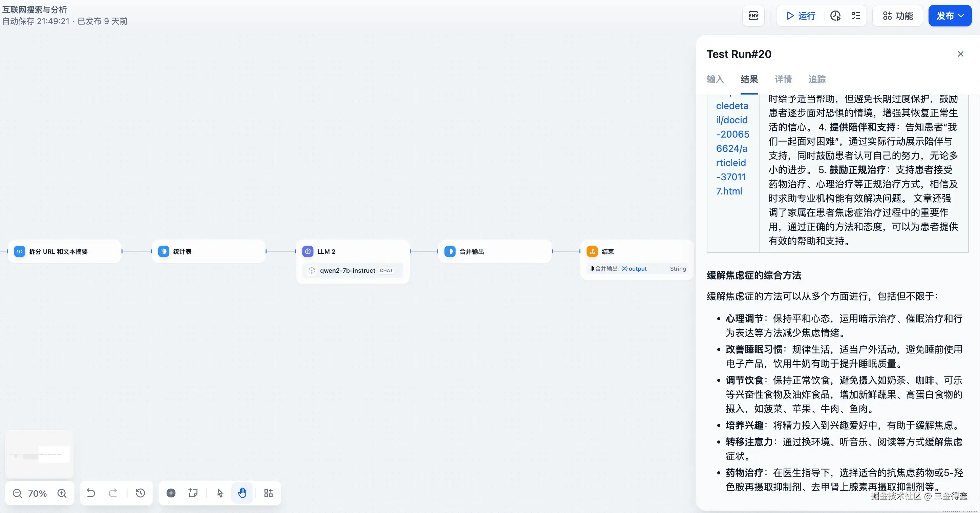Open the 功能 features menu
The width and height of the screenshot is (980, 513).
pyautogui.click(x=897, y=16)
